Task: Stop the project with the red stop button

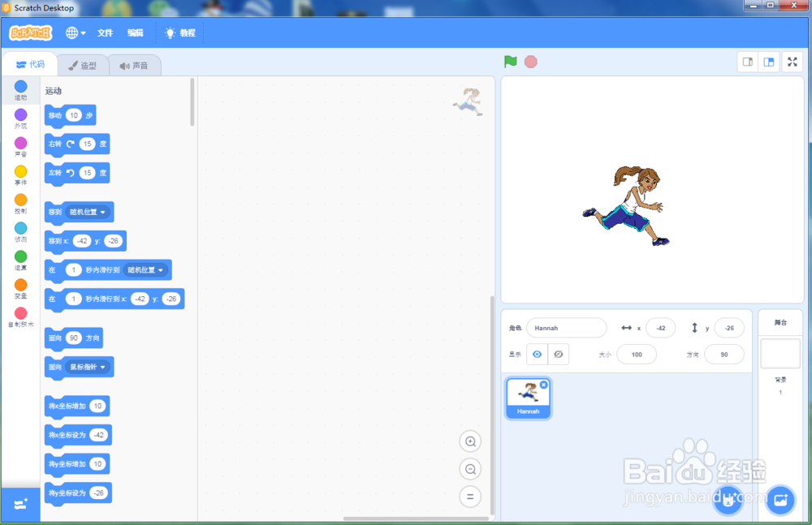Action: pos(531,62)
